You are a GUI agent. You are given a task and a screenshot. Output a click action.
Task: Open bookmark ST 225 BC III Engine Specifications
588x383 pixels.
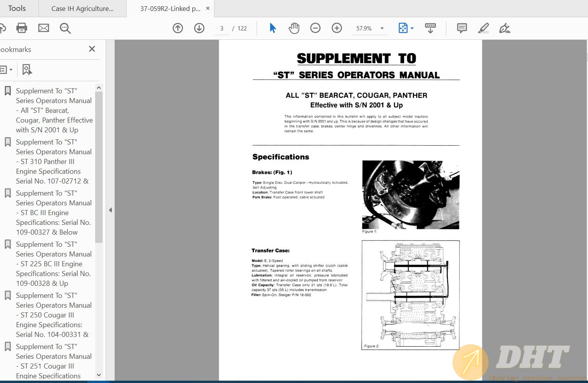pos(54,264)
